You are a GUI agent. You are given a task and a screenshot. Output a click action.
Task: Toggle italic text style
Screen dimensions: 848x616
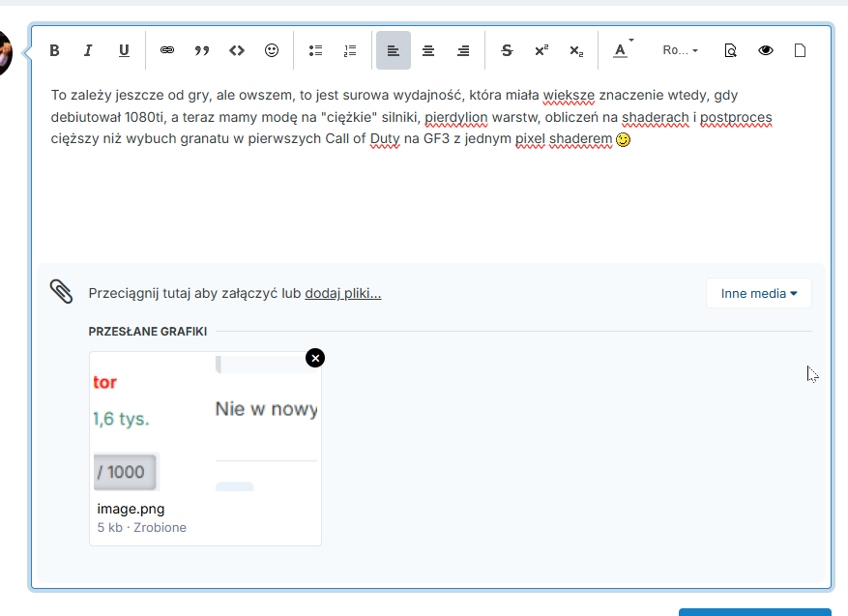click(x=88, y=50)
